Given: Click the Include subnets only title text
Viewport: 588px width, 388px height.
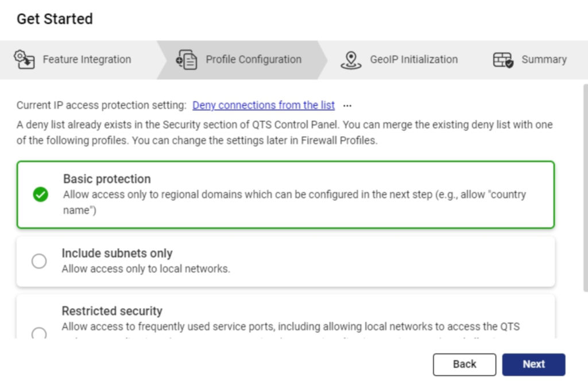Looking at the screenshot, I should point(117,253).
